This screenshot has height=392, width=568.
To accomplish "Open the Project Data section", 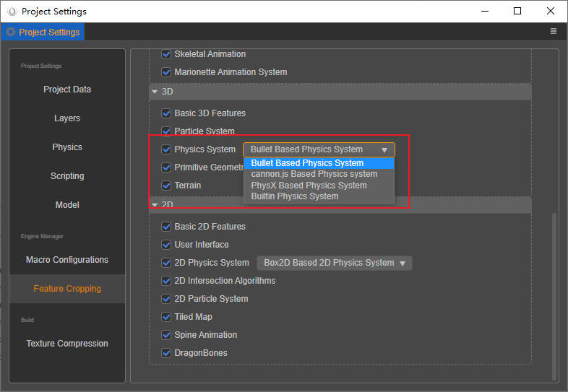I will [67, 90].
